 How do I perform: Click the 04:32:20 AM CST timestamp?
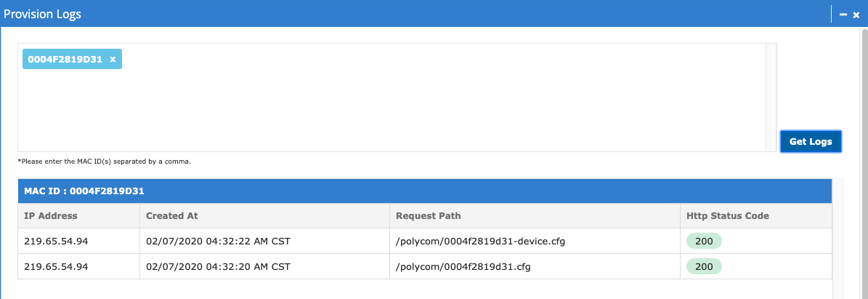click(218, 267)
